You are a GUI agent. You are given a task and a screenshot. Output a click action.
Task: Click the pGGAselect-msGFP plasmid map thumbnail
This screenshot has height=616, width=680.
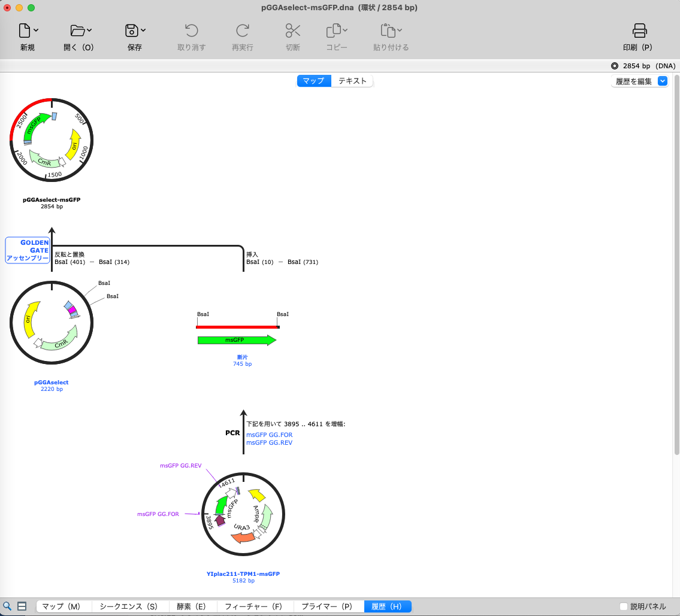click(52, 139)
